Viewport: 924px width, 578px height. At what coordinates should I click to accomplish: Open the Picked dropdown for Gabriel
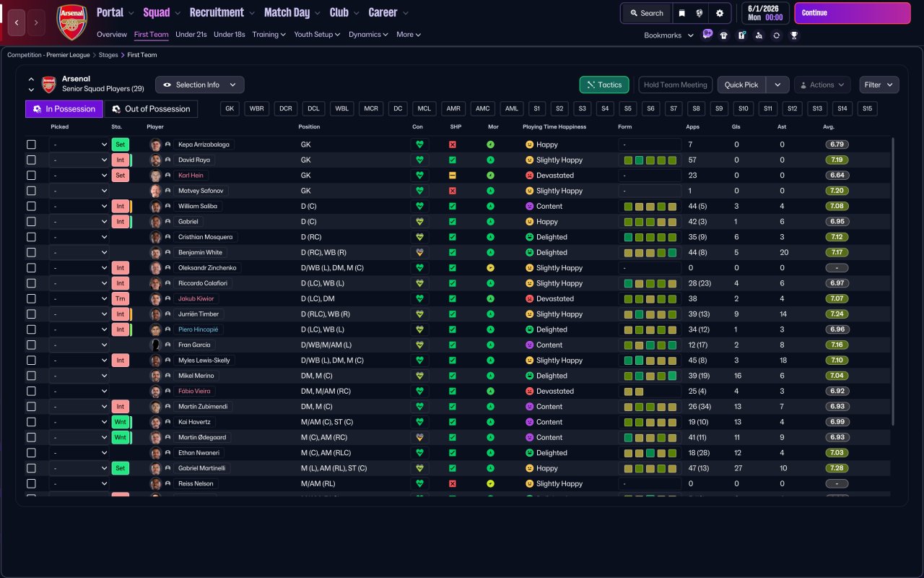point(79,222)
